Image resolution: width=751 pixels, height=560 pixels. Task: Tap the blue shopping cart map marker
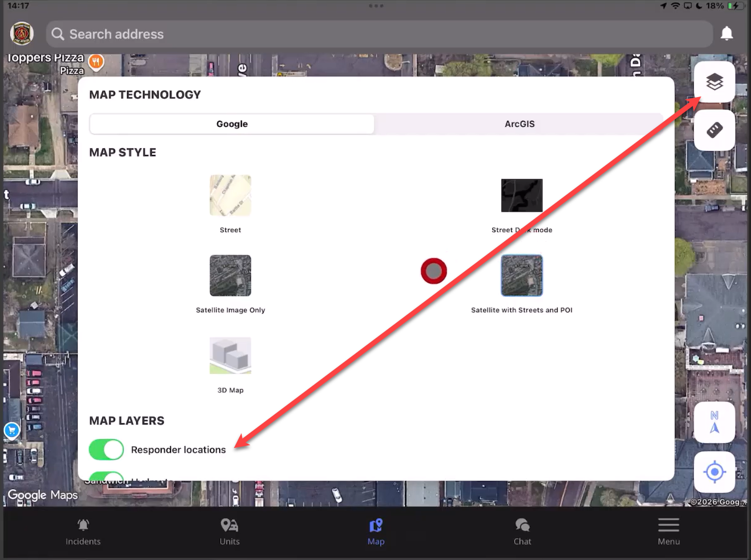click(x=11, y=429)
